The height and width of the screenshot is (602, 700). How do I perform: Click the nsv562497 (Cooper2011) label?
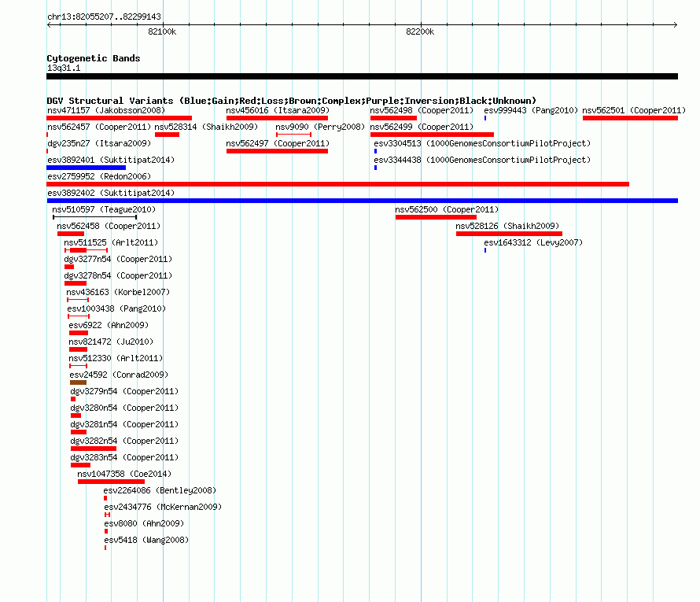tap(278, 143)
